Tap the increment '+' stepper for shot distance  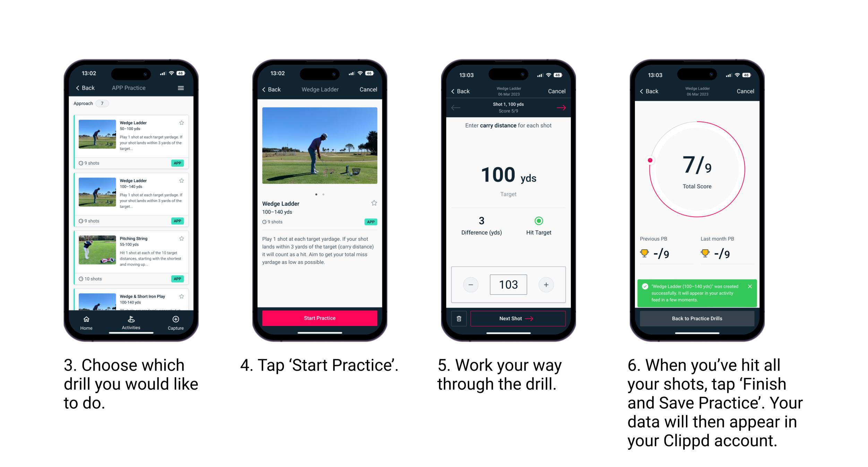(x=545, y=284)
